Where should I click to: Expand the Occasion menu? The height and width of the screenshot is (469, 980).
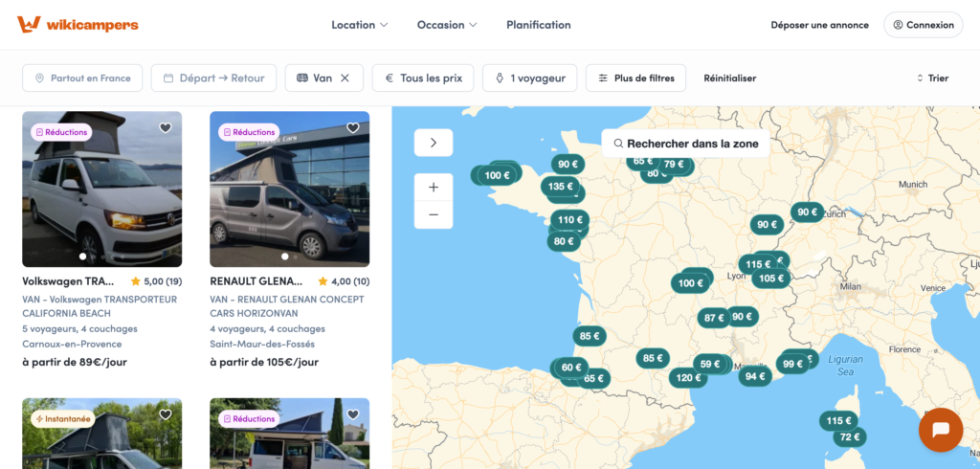tap(447, 25)
